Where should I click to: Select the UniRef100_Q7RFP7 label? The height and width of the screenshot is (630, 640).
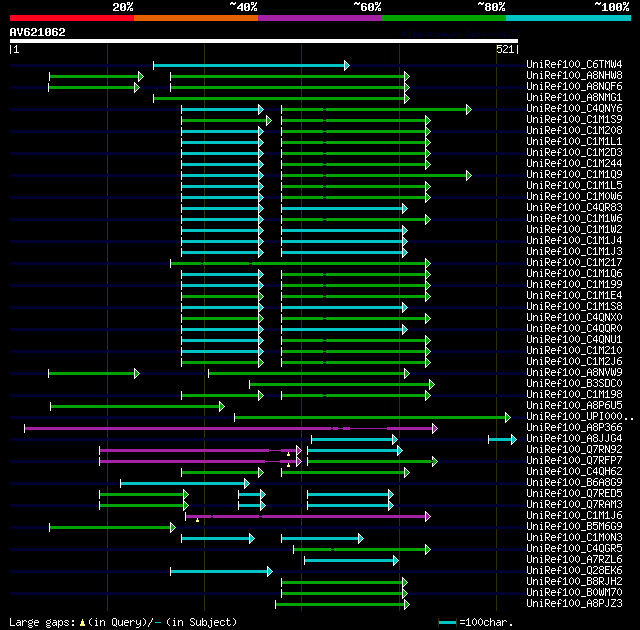click(574, 461)
